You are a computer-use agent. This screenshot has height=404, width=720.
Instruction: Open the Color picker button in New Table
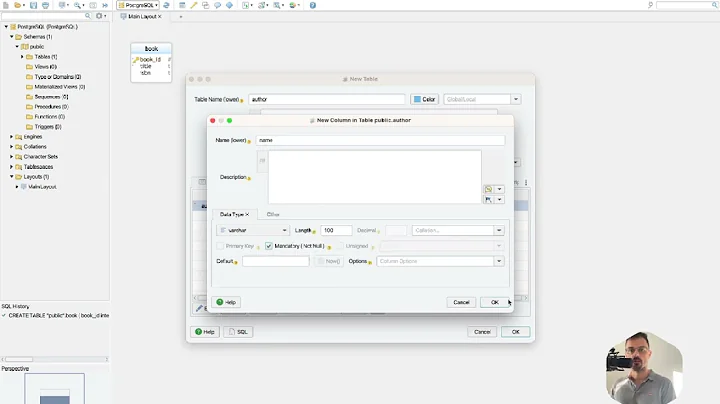(424, 99)
